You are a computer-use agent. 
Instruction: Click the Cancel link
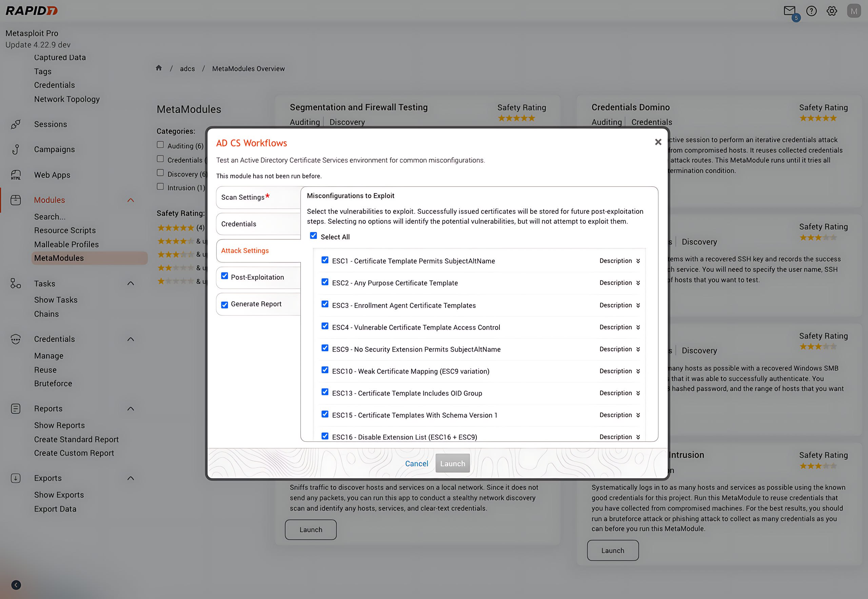(x=416, y=463)
